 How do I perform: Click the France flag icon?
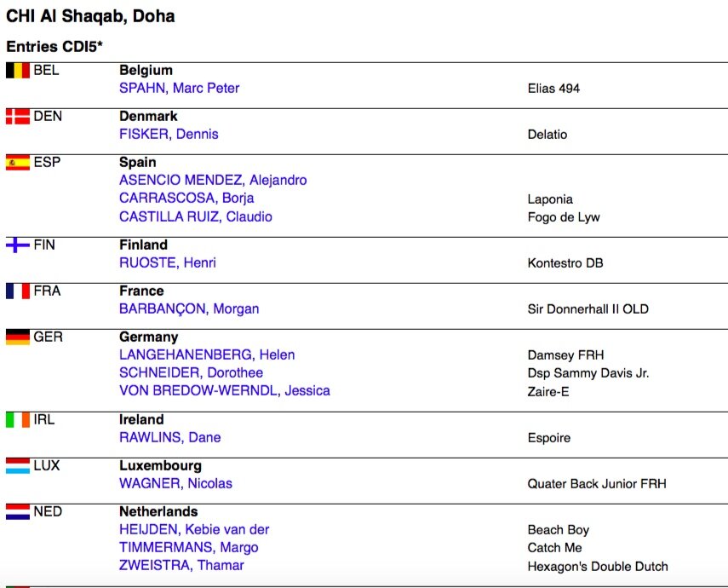18,291
